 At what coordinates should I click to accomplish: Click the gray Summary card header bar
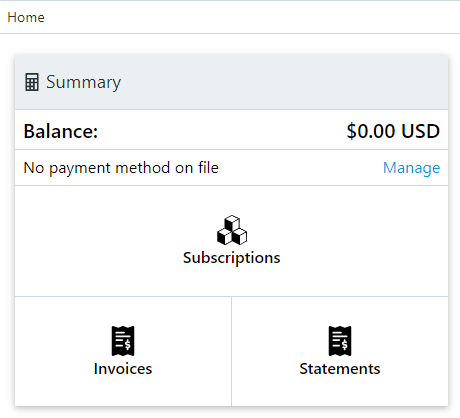283,82
